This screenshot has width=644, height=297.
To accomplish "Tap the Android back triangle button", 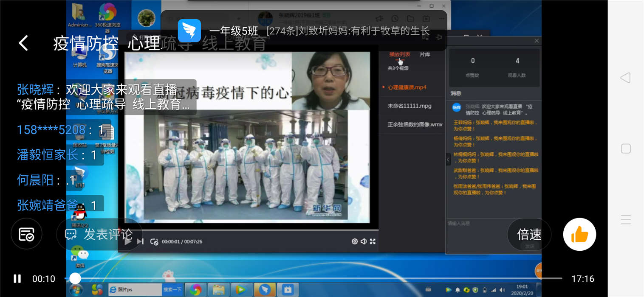I will (625, 78).
